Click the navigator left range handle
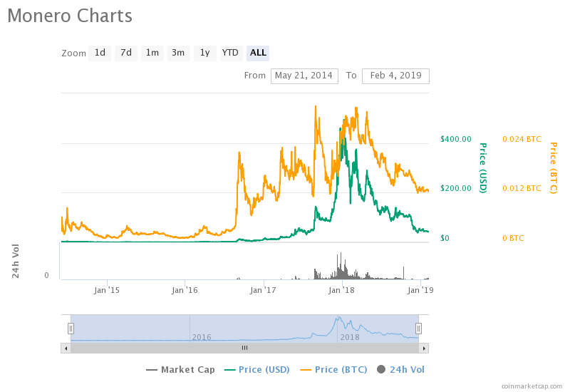 (x=71, y=329)
